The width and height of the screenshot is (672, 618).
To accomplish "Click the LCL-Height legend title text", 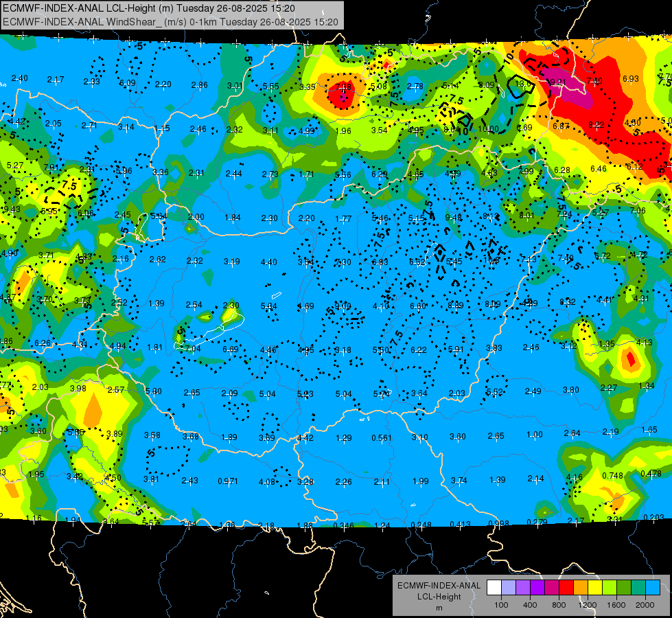I will 439,597.
